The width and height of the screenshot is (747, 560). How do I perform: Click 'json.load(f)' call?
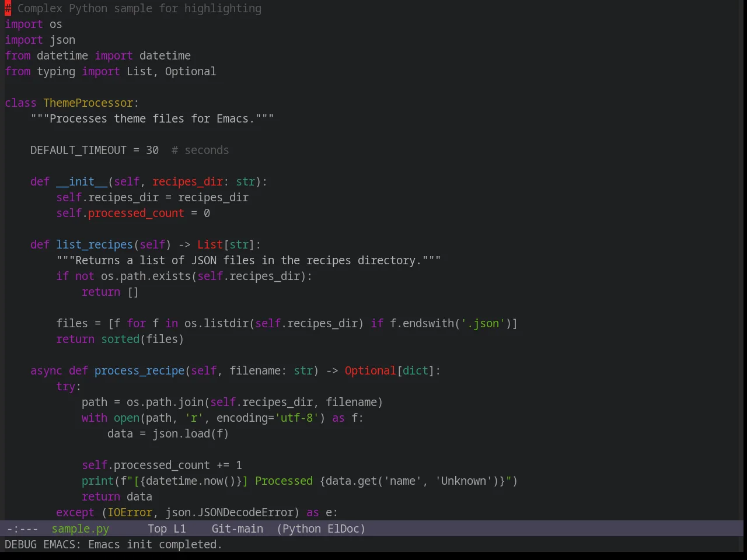[191, 433]
